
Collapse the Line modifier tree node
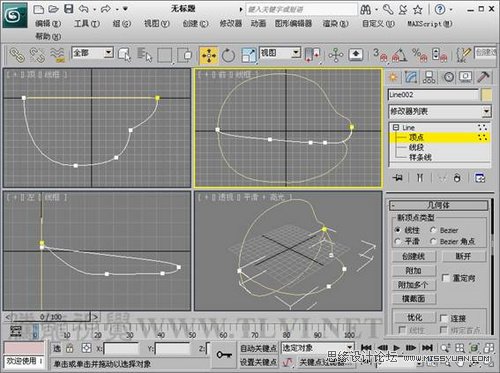(x=396, y=127)
